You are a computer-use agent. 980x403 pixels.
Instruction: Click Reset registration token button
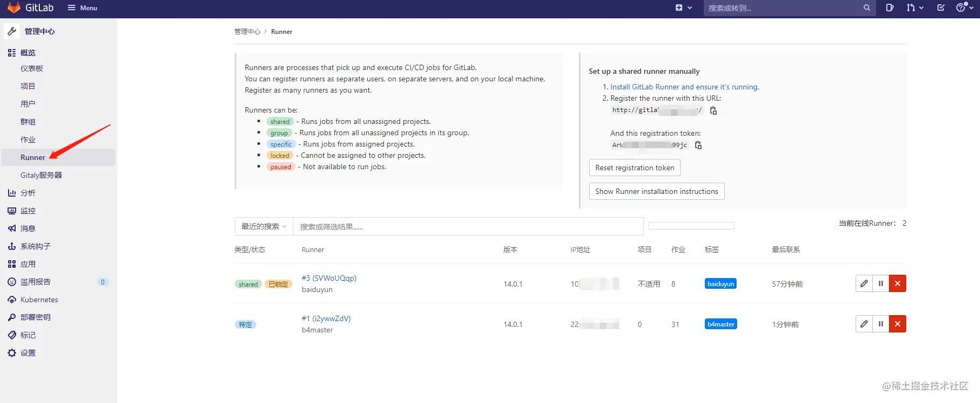tap(635, 168)
